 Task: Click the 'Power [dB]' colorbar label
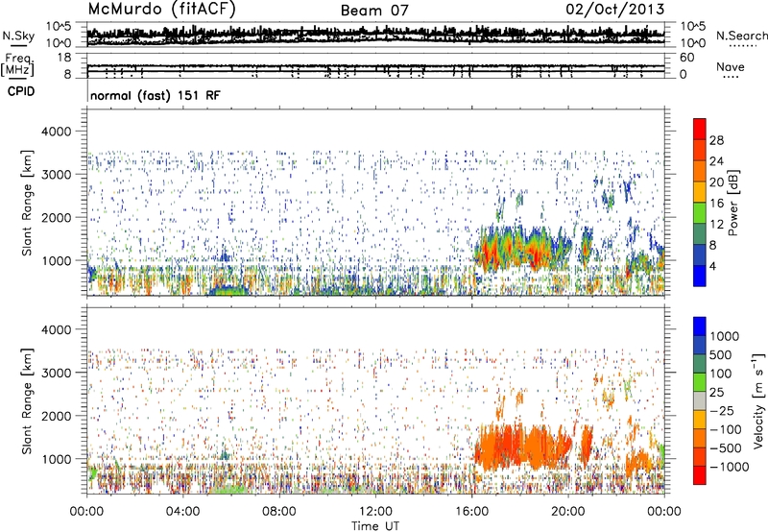pyautogui.click(x=732, y=203)
